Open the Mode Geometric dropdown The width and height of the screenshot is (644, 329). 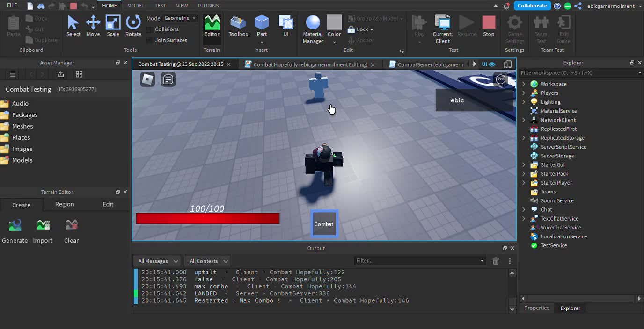pyautogui.click(x=180, y=18)
